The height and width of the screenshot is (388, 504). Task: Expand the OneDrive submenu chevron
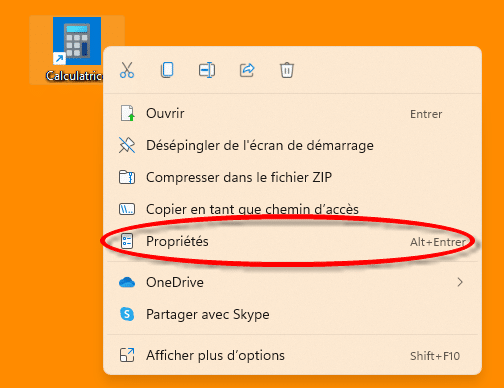pyautogui.click(x=460, y=282)
